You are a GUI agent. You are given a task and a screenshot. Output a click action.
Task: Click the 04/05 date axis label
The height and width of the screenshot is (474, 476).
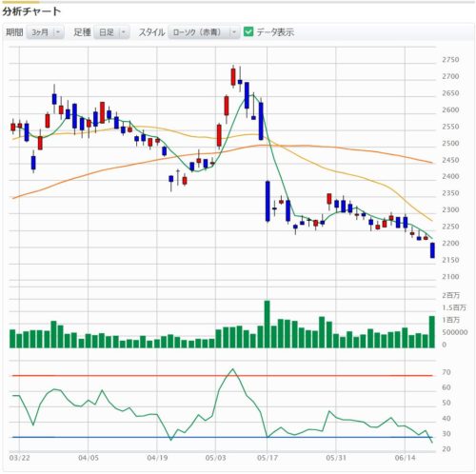tap(89, 458)
